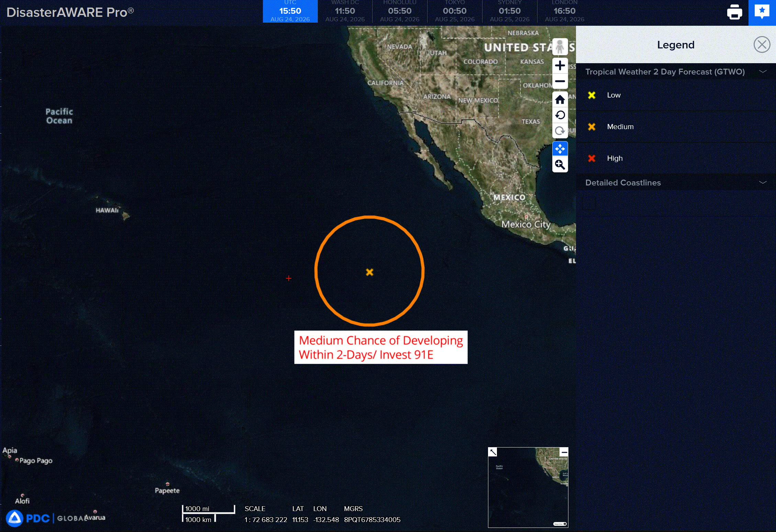Click the scale value 1 : 72 683 222
776x532 pixels.
coord(266,520)
